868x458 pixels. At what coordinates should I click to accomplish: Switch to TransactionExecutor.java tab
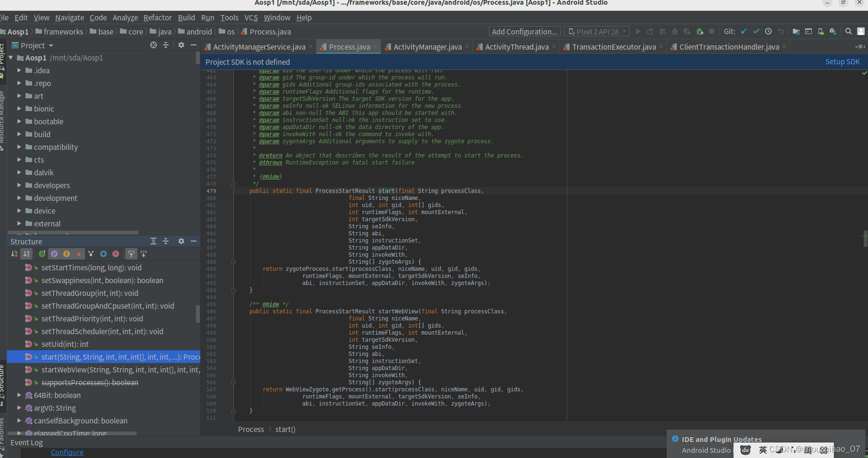pos(613,47)
